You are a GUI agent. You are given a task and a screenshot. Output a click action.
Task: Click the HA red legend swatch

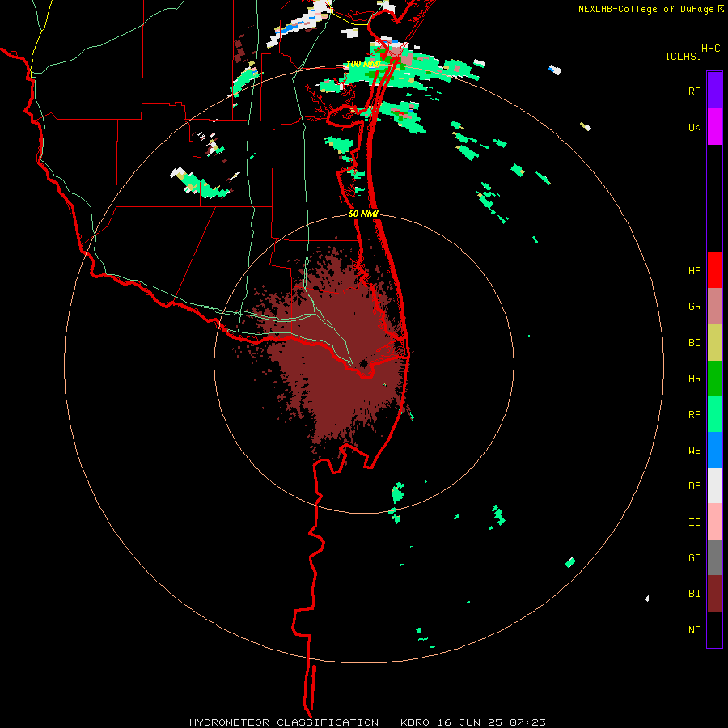pos(714,270)
